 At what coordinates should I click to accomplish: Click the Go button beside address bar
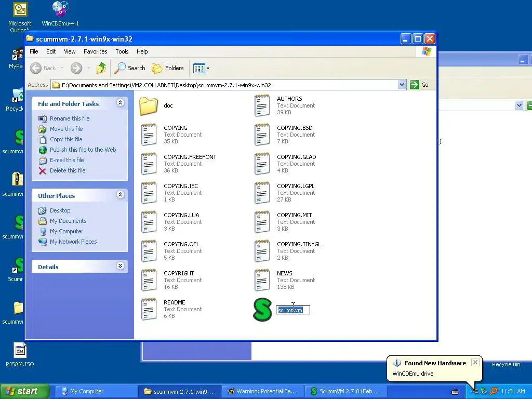[419, 85]
